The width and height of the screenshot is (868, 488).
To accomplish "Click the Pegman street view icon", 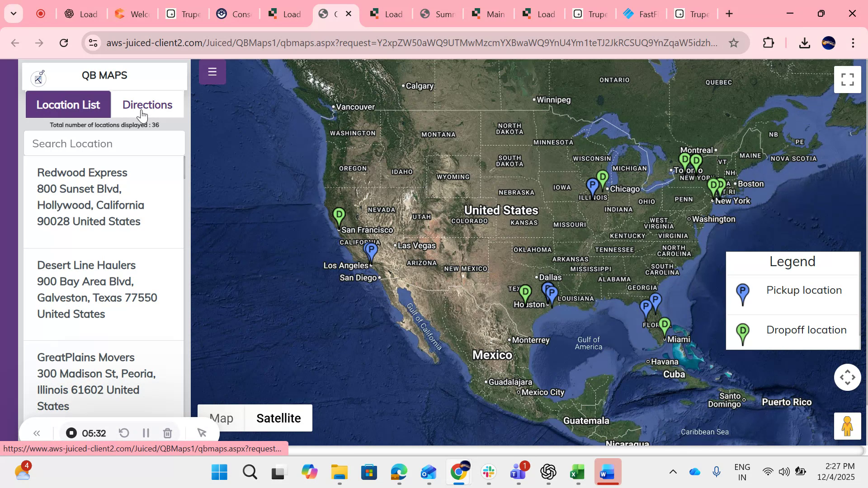I will [x=847, y=426].
